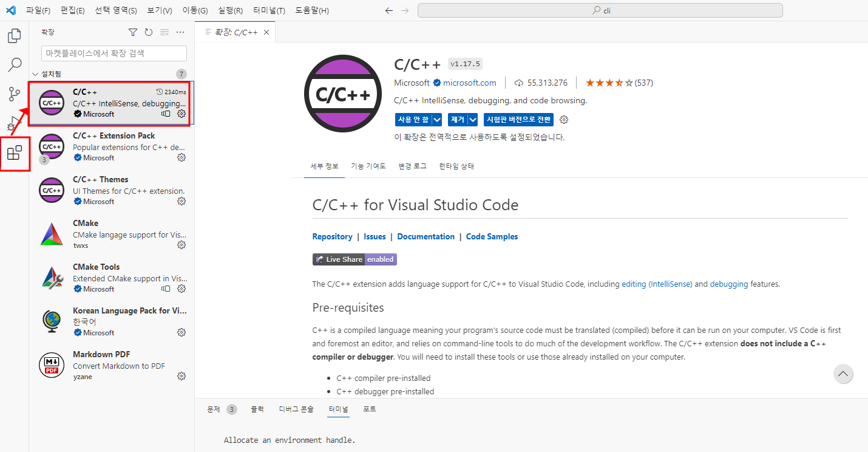This screenshot has height=452, width=868.
Task: Open the Source Control view
Action: 15,94
